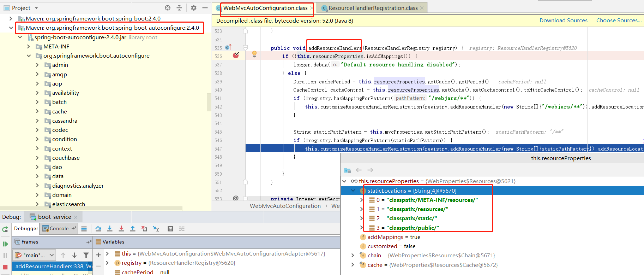The width and height of the screenshot is (644, 275).
Task: Collapse the staticLocations variable
Action: coord(353,191)
